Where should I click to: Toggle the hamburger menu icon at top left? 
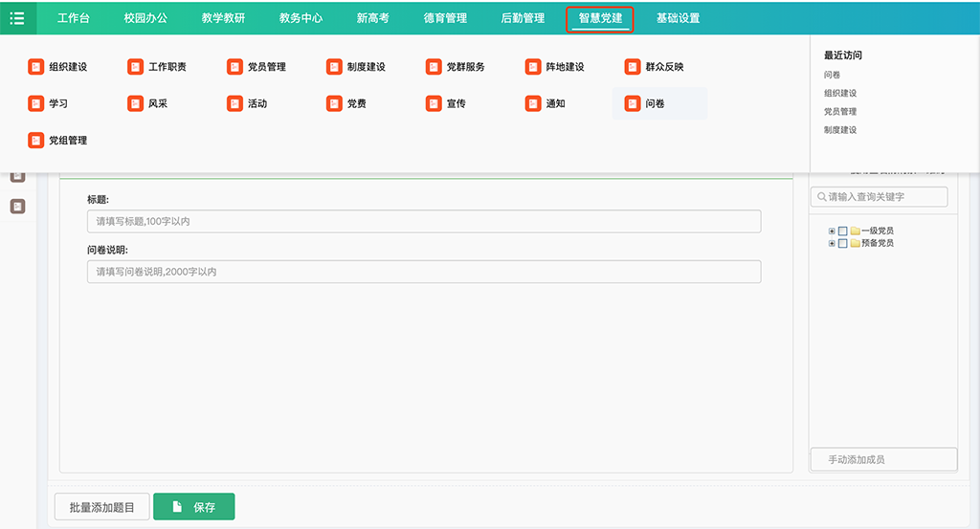click(x=17, y=18)
